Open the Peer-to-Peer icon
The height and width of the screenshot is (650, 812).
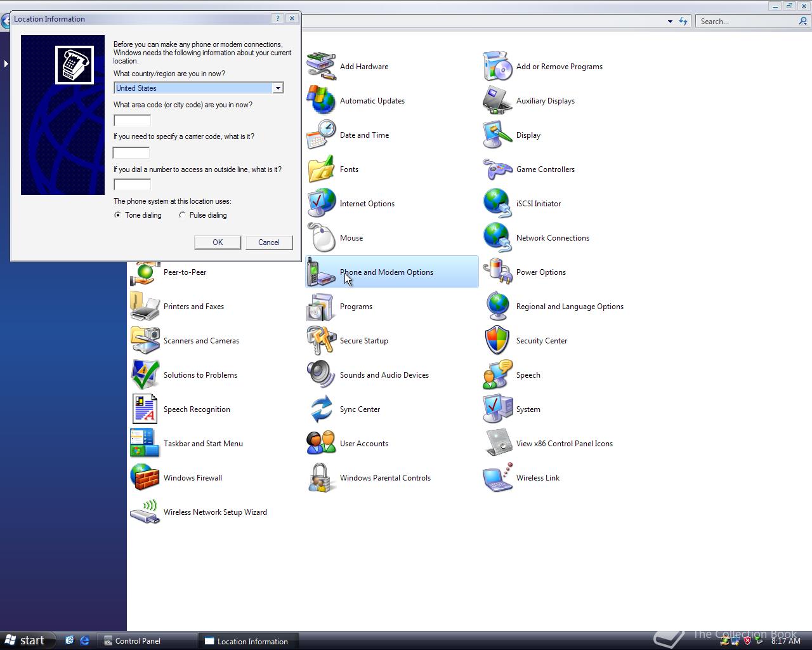pos(145,273)
